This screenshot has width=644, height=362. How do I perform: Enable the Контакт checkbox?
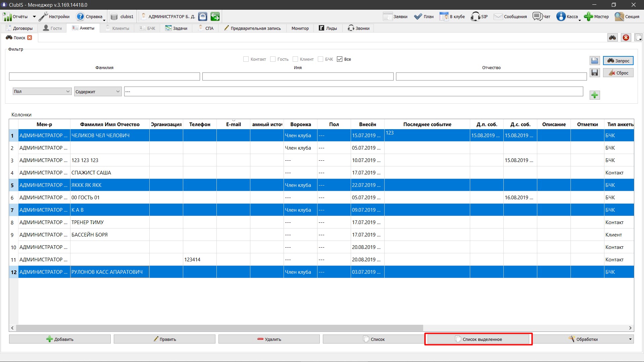[x=246, y=59]
